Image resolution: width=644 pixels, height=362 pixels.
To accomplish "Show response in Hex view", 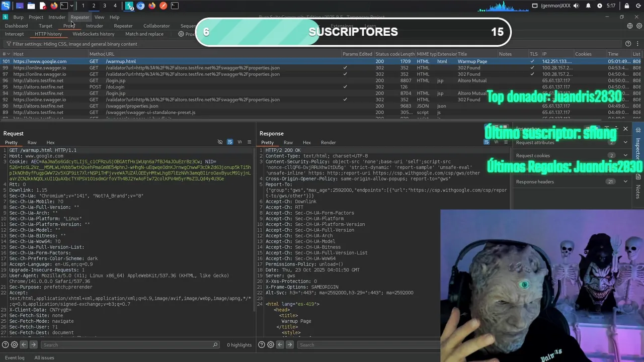I will pyautogui.click(x=306, y=143).
